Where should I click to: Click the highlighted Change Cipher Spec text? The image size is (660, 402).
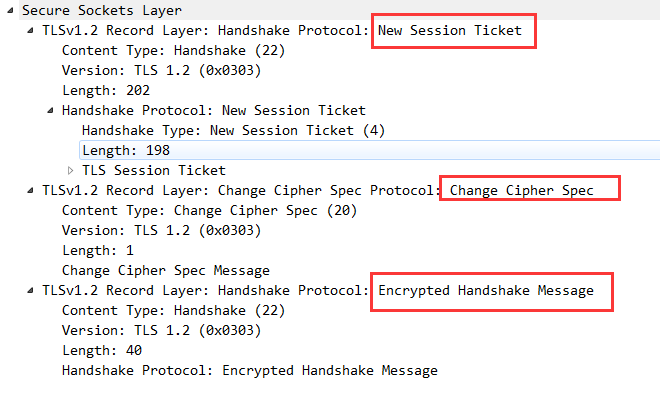point(522,191)
